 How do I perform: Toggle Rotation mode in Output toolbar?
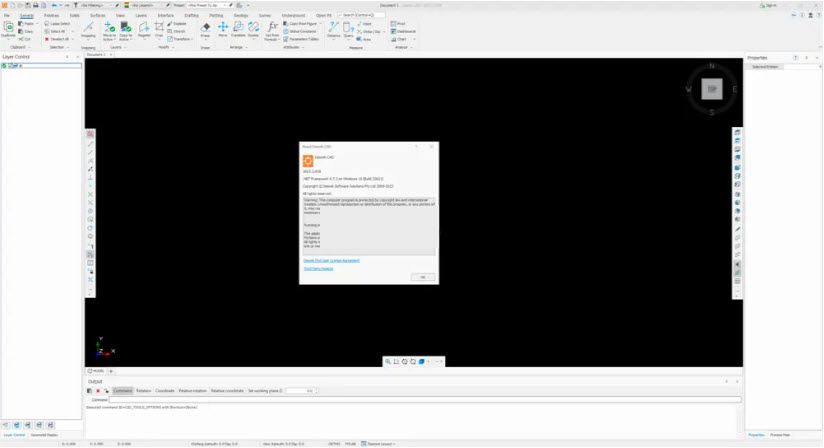(x=143, y=391)
